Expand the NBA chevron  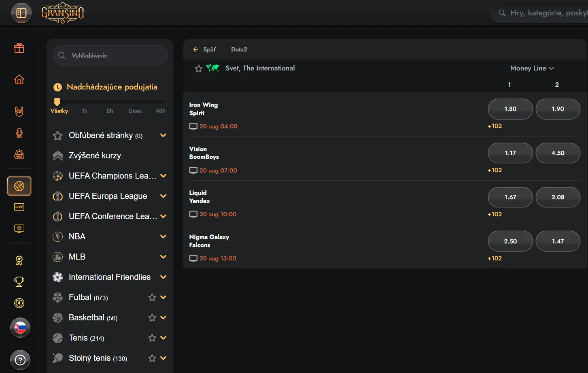pos(163,237)
